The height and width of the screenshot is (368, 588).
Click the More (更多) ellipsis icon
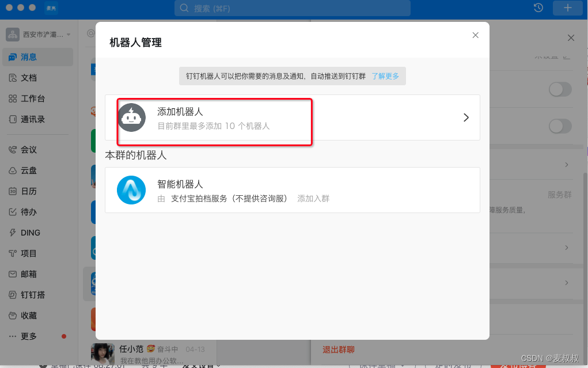[12, 336]
